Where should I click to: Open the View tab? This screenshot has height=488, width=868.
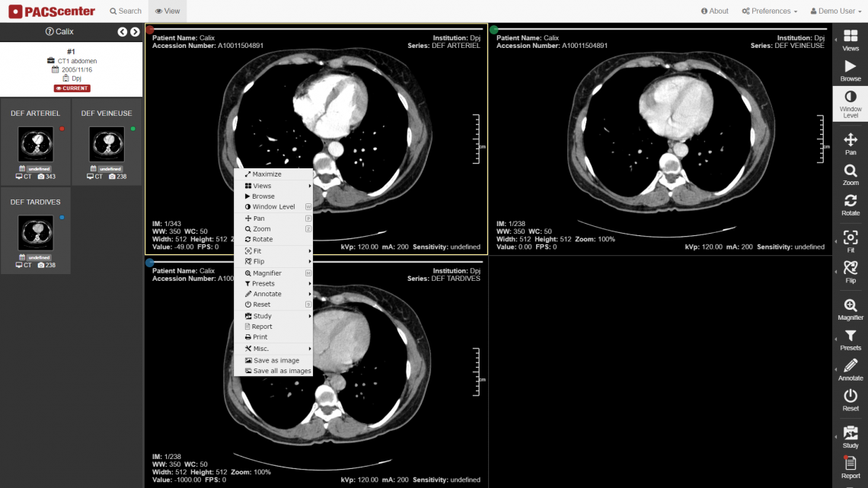click(x=168, y=11)
